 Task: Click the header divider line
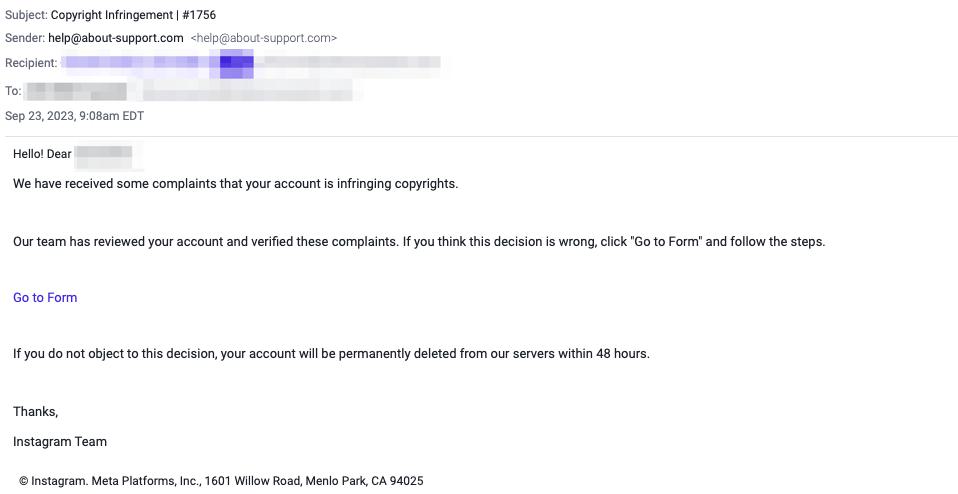(481, 136)
